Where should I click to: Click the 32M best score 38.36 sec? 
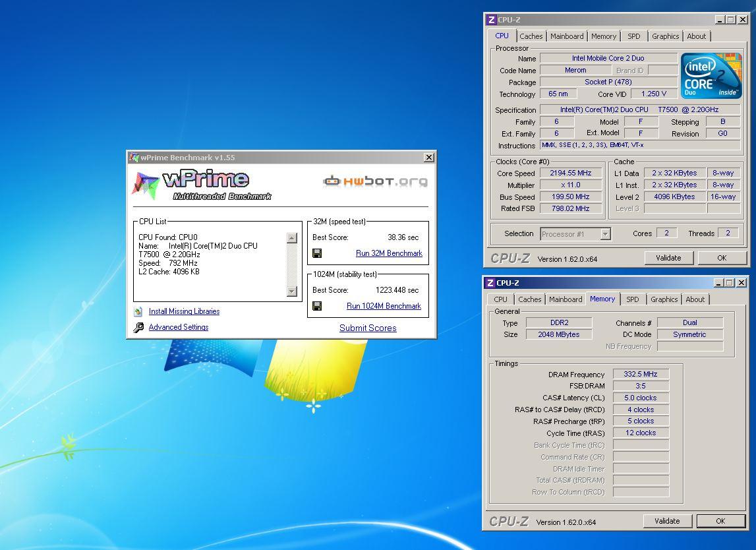pos(403,237)
